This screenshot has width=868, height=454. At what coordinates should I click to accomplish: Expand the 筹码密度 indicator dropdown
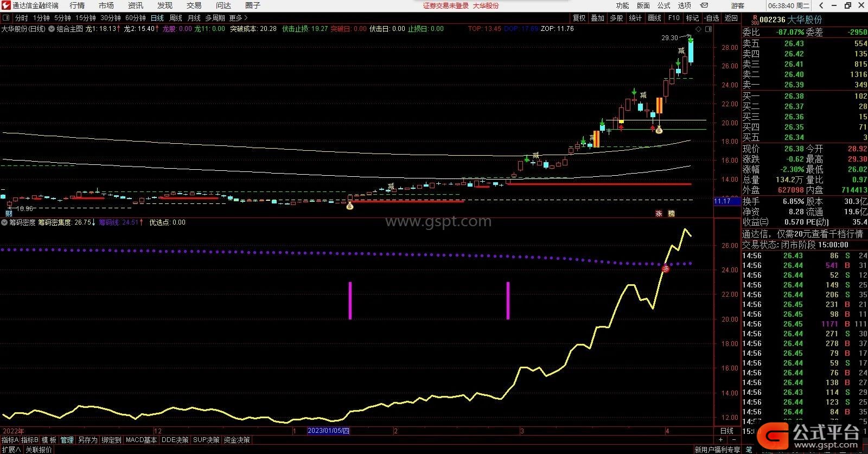coord(4,222)
